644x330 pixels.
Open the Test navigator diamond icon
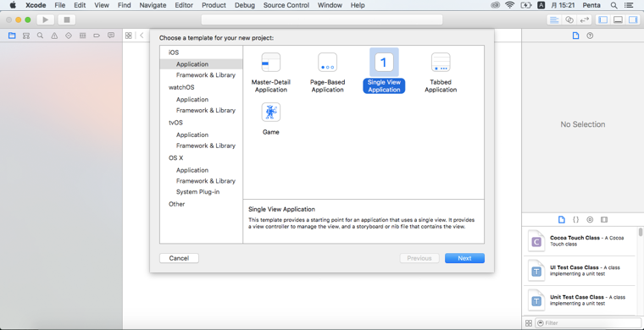tap(69, 36)
